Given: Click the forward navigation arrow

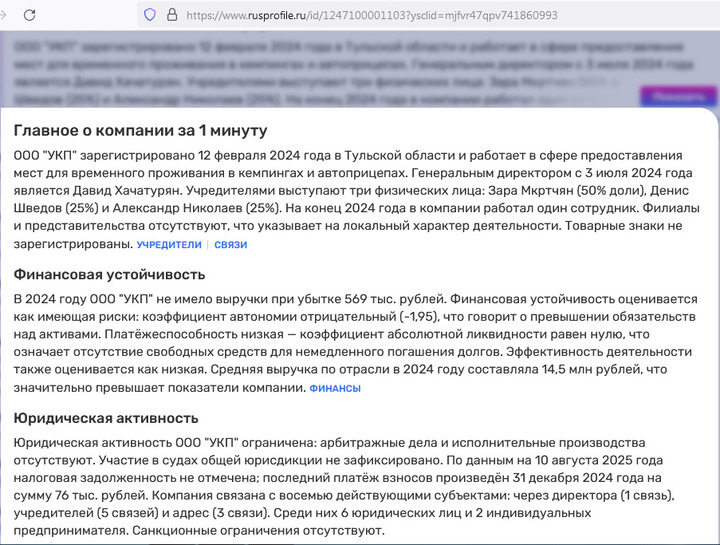Looking at the screenshot, I should click(x=3, y=15).
